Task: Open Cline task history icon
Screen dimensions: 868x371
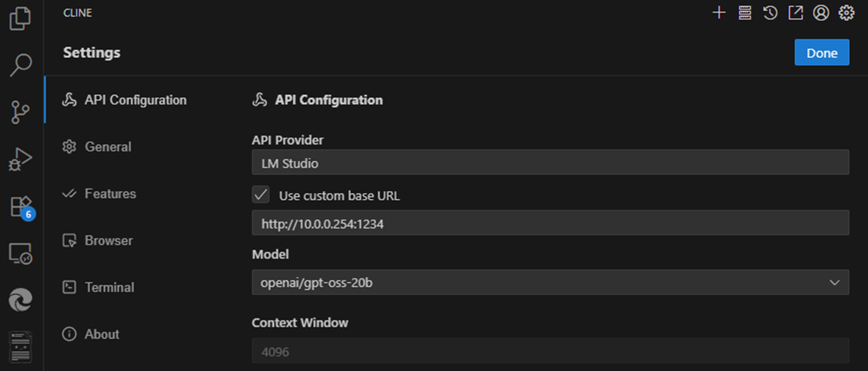Action: (x=770, y=13)
